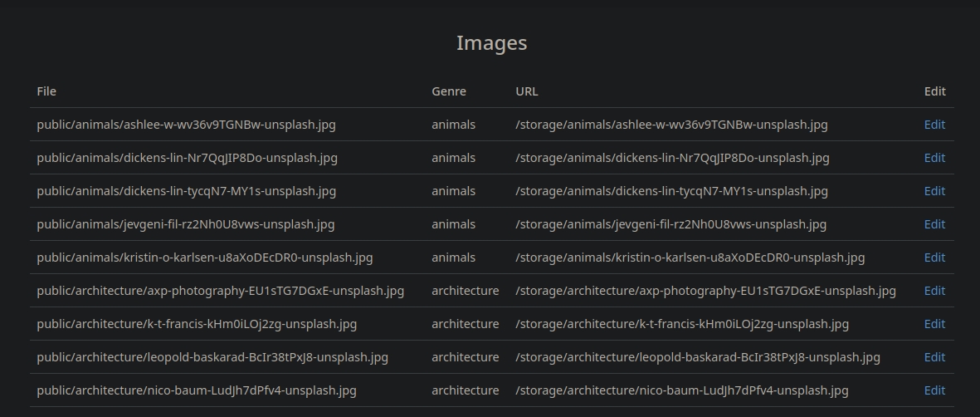Click the /storage/animals/kristin-o-karlsen URL cell
Image resolution: width=980 pixels, height=417 pixels.
pyautogui.click(x=690, y=258)
